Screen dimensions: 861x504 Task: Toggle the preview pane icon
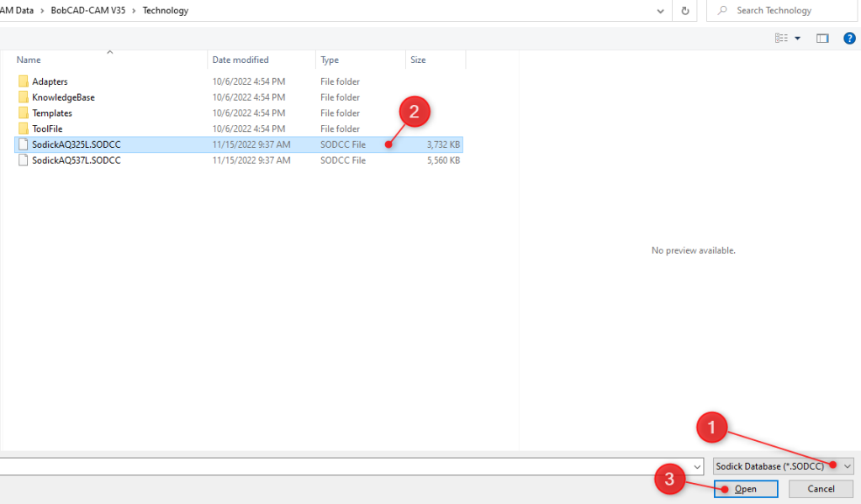pos(822,38)
